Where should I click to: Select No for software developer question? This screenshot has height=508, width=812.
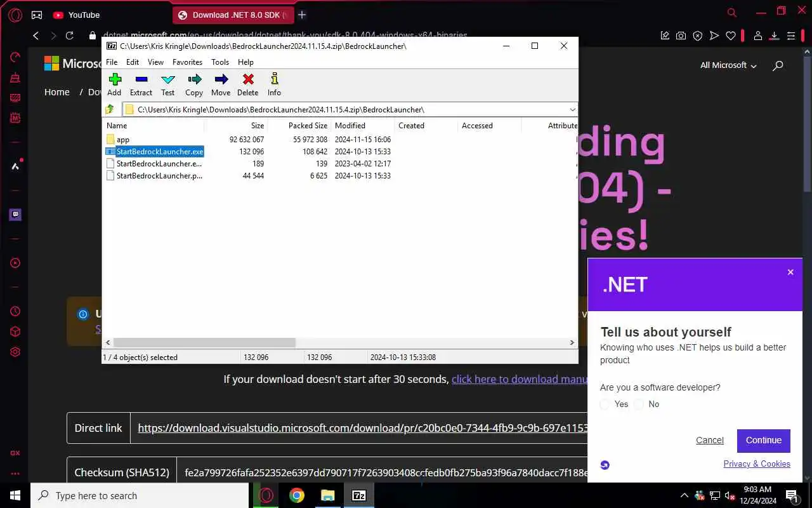[639, 404]
